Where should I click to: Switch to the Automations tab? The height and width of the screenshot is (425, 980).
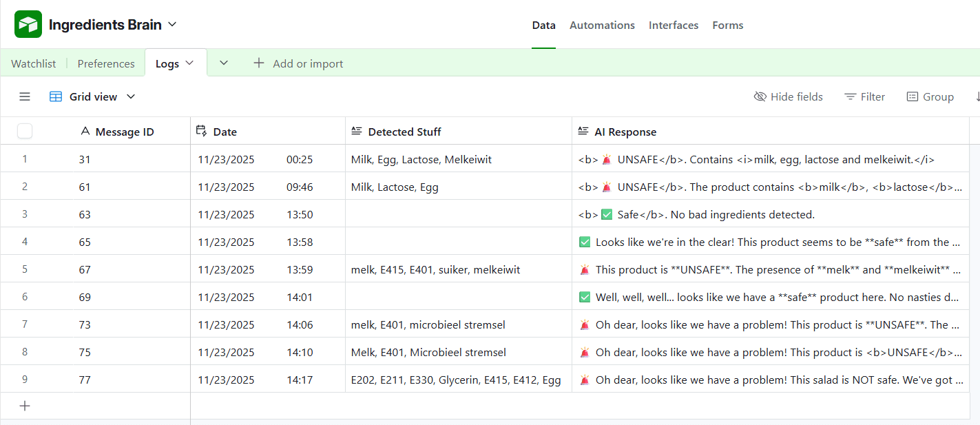pos(602,25)
